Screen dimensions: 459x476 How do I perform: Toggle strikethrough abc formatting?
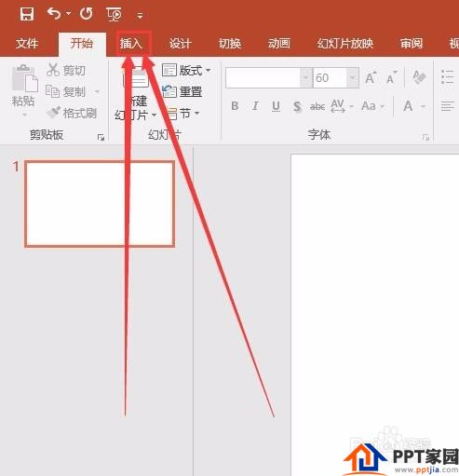(x=317, y=106)
